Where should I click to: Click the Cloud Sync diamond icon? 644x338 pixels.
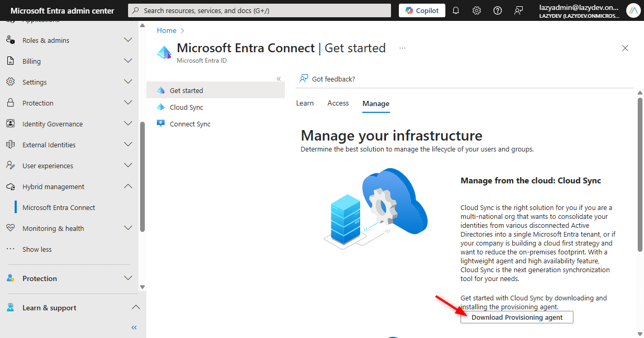[161, 107]
